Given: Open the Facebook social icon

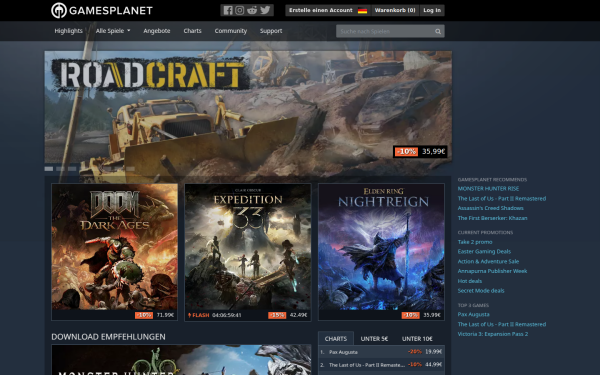Looking at the screenshot, I should pos(228,10).
